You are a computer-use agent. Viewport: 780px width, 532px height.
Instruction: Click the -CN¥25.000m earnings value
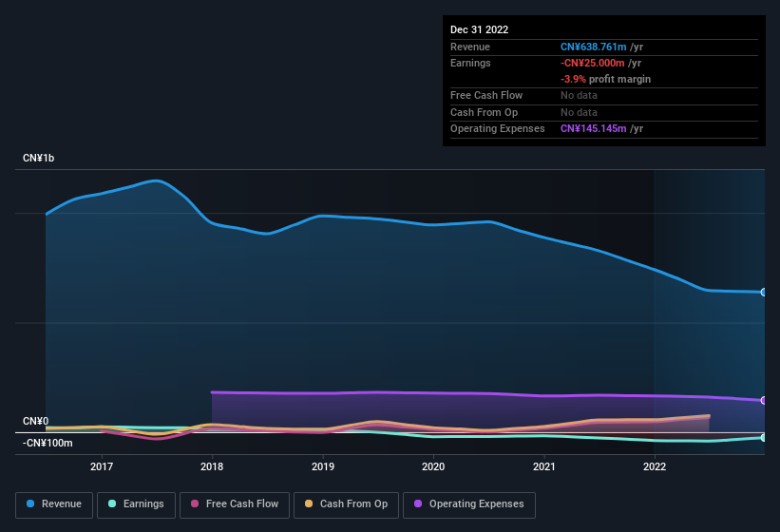592,63
